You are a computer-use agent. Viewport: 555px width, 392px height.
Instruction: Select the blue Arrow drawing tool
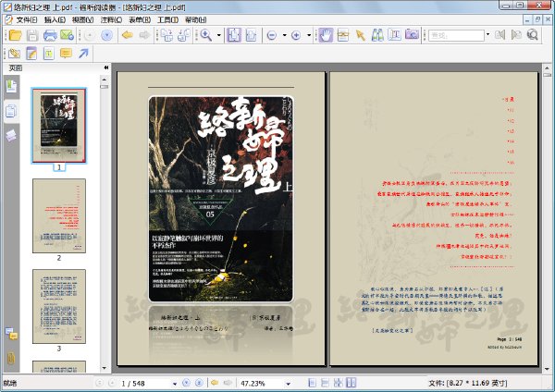tap(83, 54)
